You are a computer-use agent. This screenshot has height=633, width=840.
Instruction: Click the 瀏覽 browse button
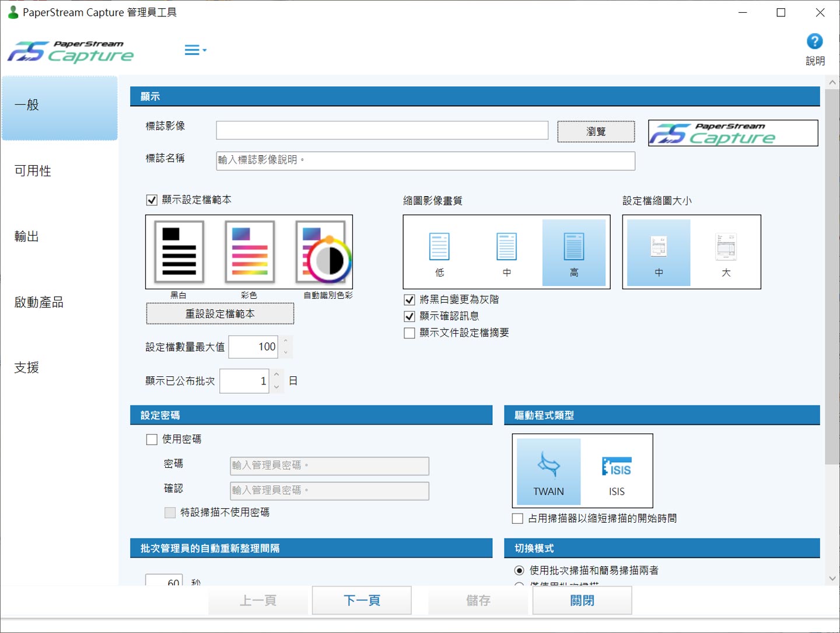coord(596,131)
